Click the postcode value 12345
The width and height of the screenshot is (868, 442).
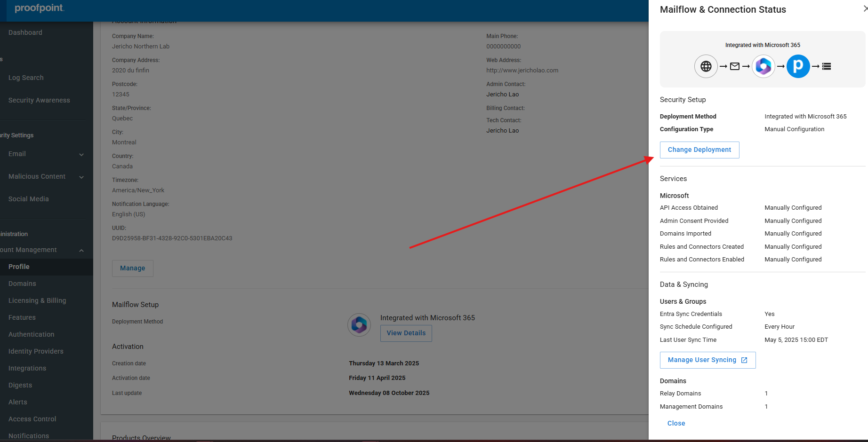click(121, 95)
